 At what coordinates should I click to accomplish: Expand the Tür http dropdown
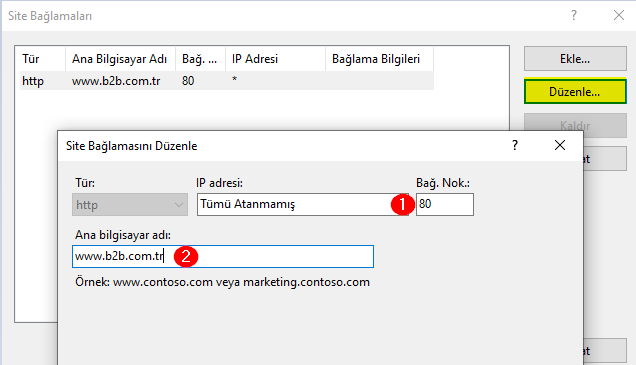[130, 204]
